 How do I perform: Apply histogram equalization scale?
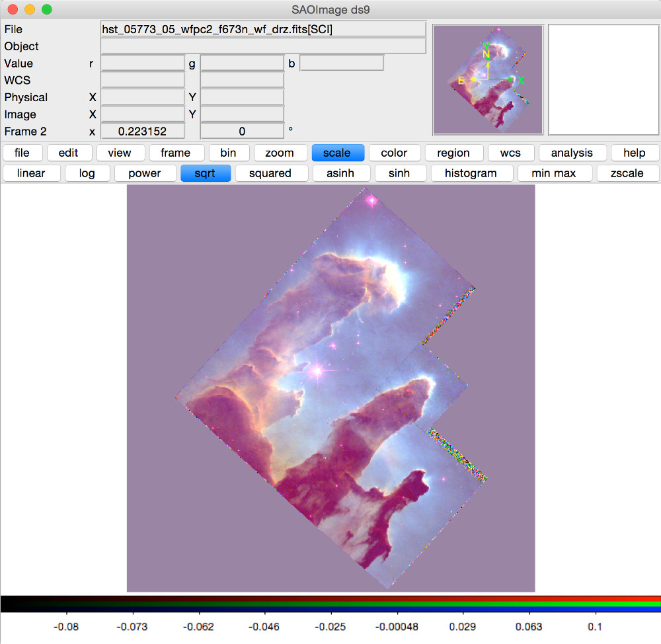[x=470, y=173]
